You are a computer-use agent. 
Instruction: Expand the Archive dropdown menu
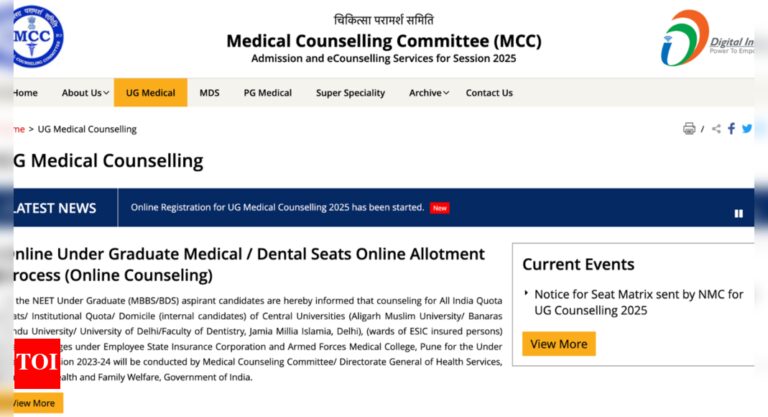(429, 93)
